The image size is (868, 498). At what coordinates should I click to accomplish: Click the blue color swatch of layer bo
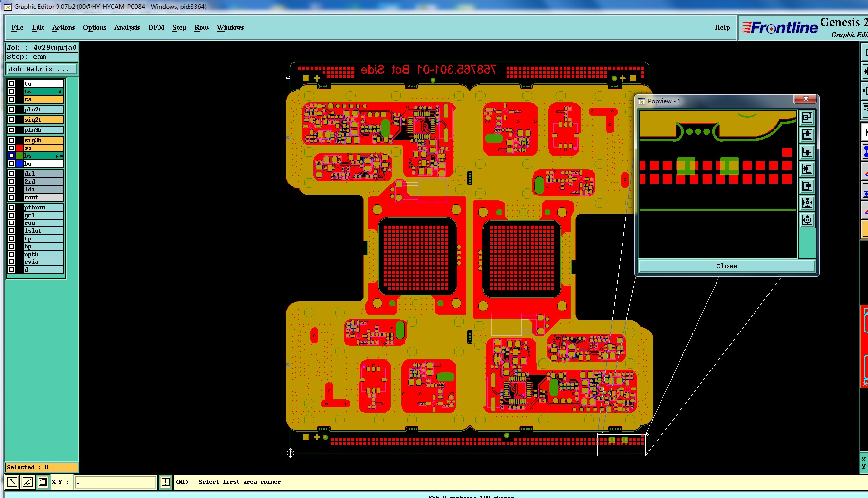tap(19, 164)
